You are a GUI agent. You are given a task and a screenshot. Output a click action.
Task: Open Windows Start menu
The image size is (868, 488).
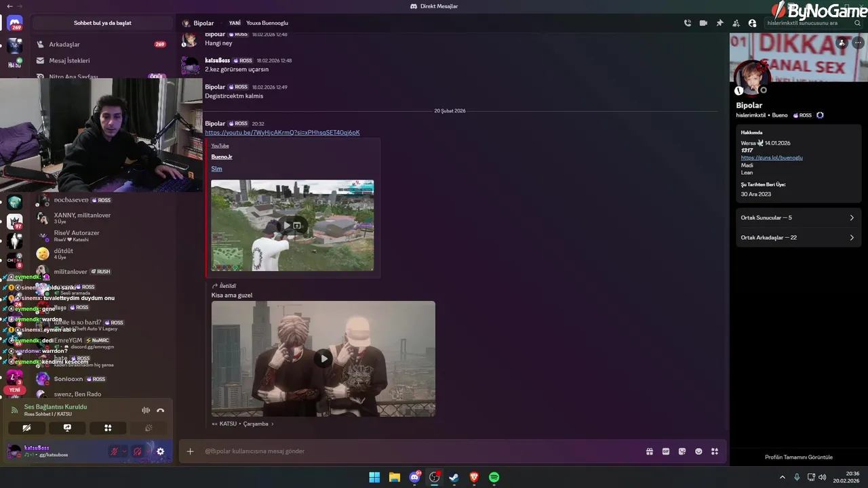[374, 477]
